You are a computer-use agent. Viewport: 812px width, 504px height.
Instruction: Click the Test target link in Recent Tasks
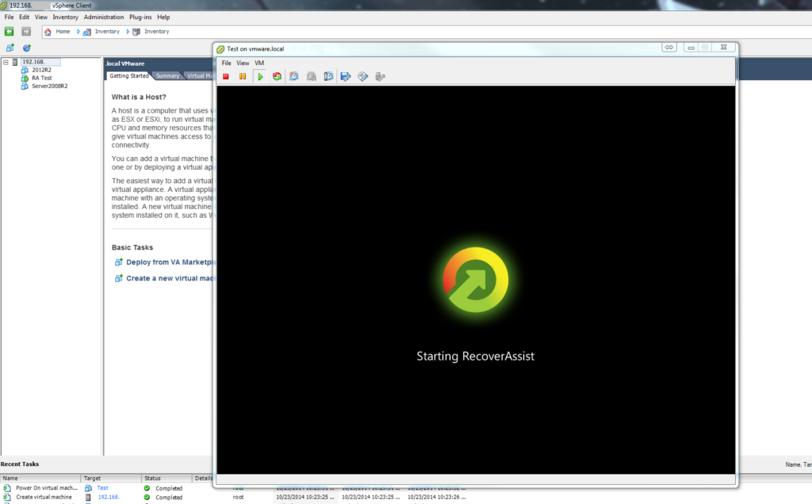102,488
